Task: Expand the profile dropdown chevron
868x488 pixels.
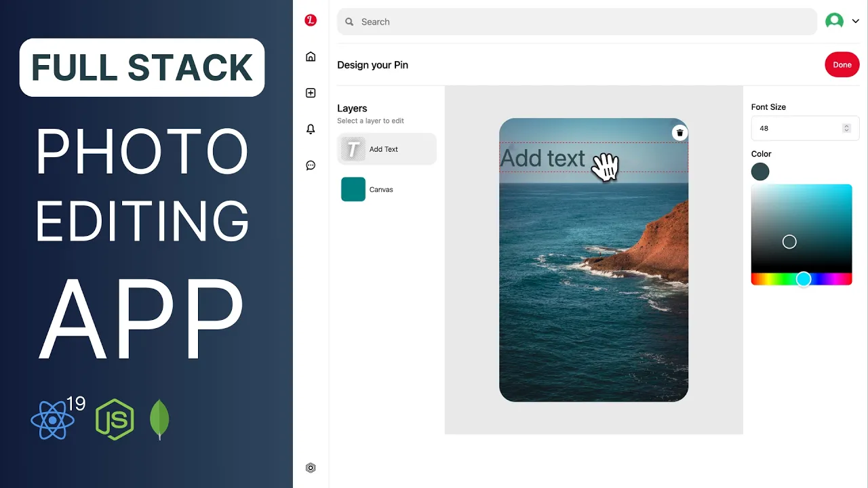Action: (856, 22)
